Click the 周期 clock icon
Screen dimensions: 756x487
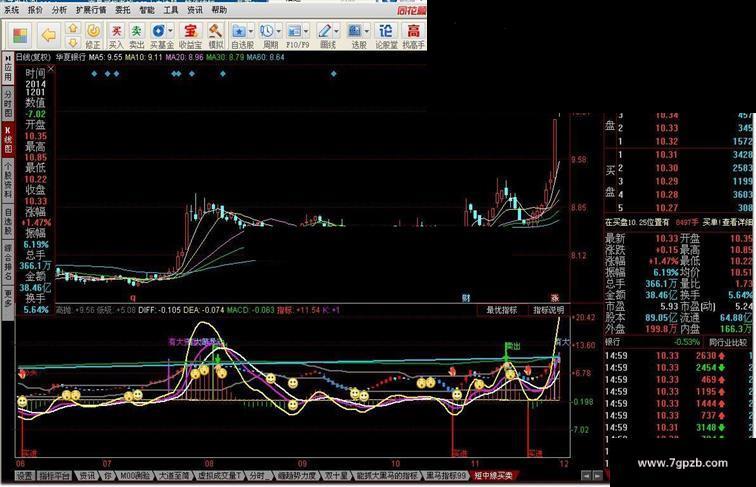[267, 32]
